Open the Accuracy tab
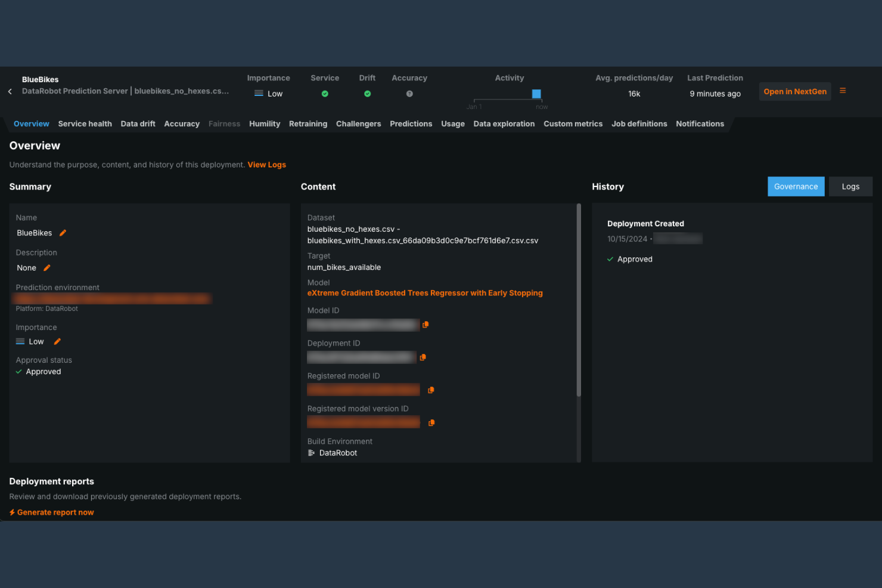Screen dimensions: 882x588 point(182,124)
